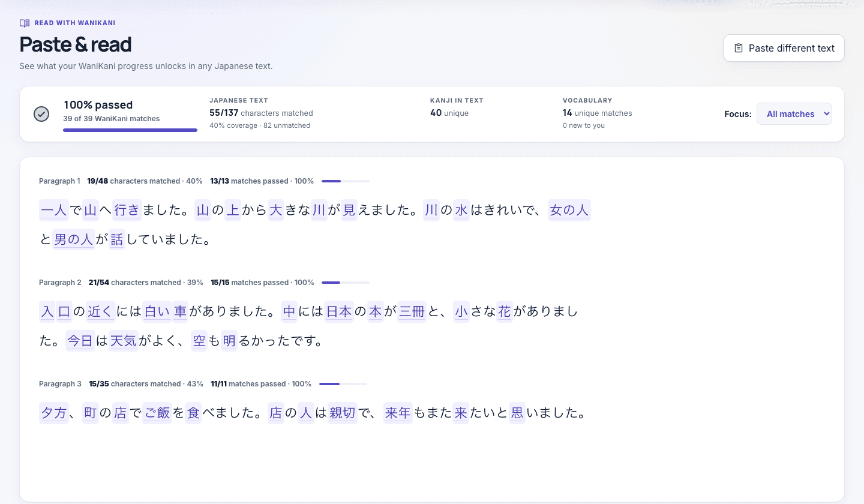This screenshot has width=864, height=504.
Task: Click the 店 followed by でご飯
Action: click(121, 413)
